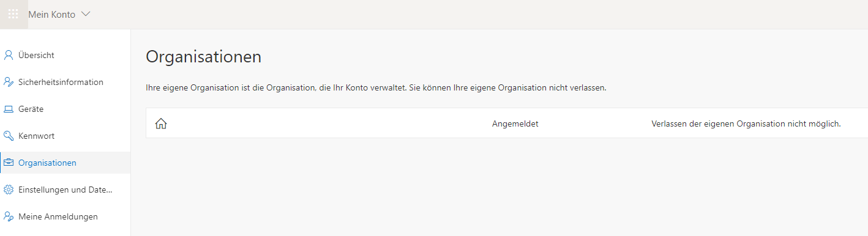Click the Sicherheitsinformation icon

point(9,82)
